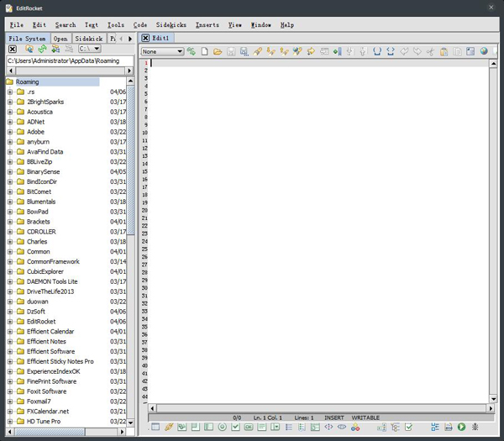The image size is (504, 441).
Task: Switch to the Open side tab
Action: tap(60, 39)
